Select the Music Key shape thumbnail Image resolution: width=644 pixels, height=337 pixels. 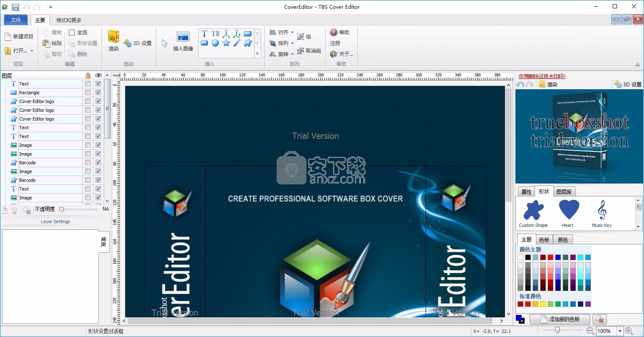click(601, 213)
